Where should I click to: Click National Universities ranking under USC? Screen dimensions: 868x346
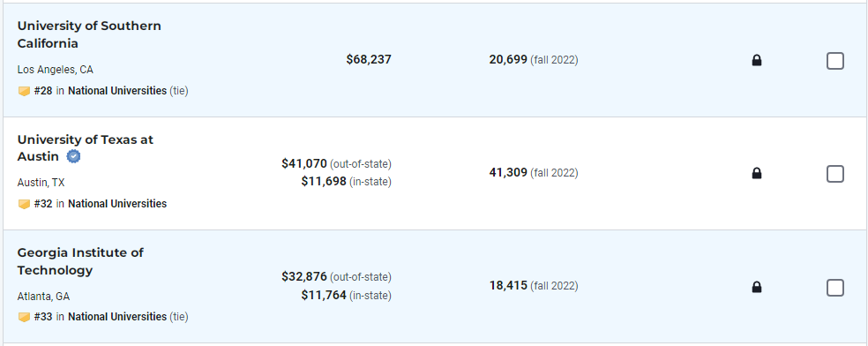[x=117, y=91]
